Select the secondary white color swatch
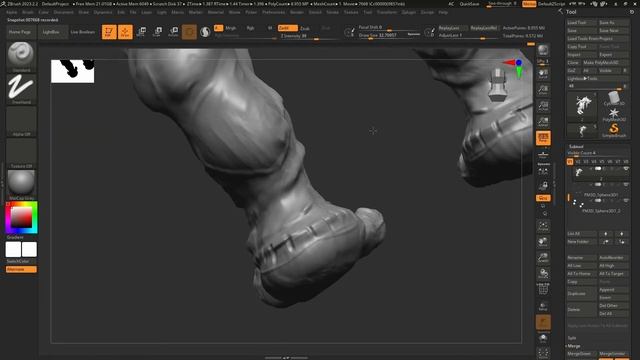 29,249
